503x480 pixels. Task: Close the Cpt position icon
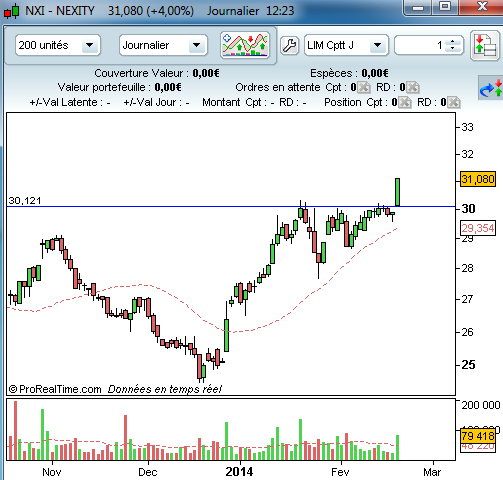pyautogui.click(x=405, y=102)
